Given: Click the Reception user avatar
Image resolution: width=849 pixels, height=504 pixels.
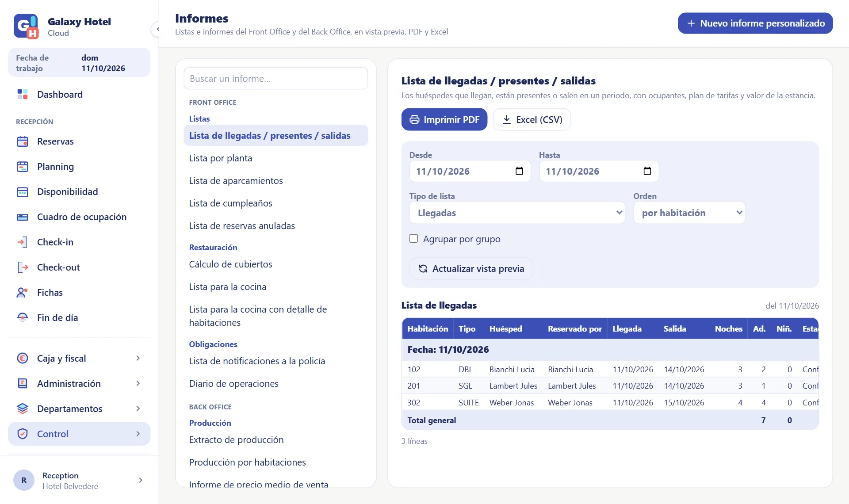Looking at the screenshot, I should click(24, 480).
